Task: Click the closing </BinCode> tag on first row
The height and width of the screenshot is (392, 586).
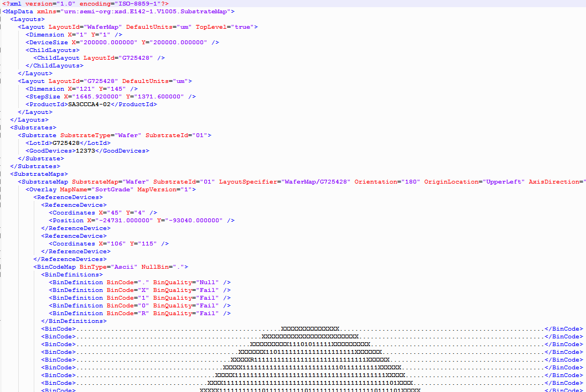Action: coord(563,329)
